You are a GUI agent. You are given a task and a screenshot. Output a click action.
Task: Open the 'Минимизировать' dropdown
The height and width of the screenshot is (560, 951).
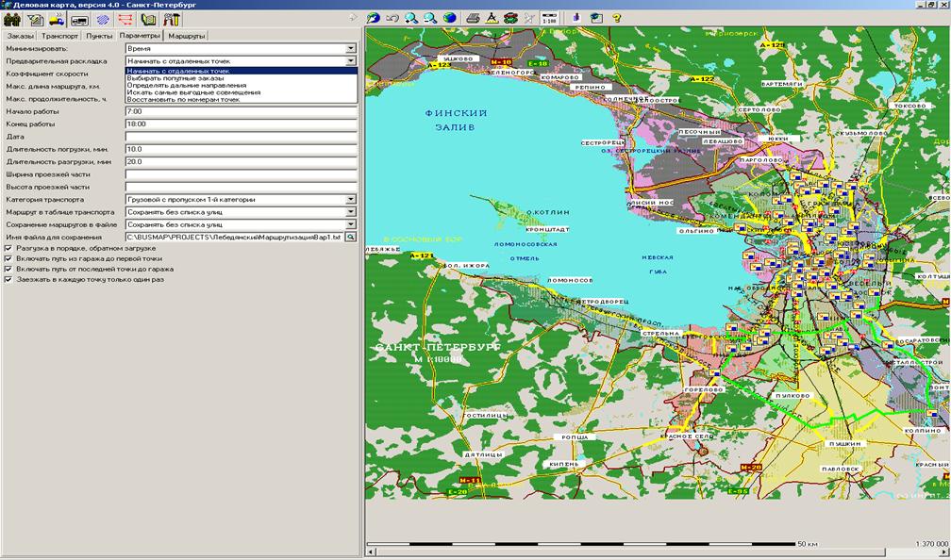pos(350,48)
